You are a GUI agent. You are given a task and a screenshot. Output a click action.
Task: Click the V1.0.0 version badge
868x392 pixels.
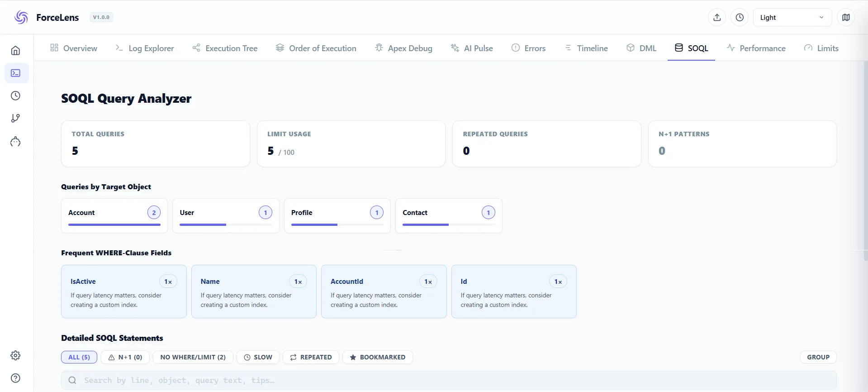[101, 17]
